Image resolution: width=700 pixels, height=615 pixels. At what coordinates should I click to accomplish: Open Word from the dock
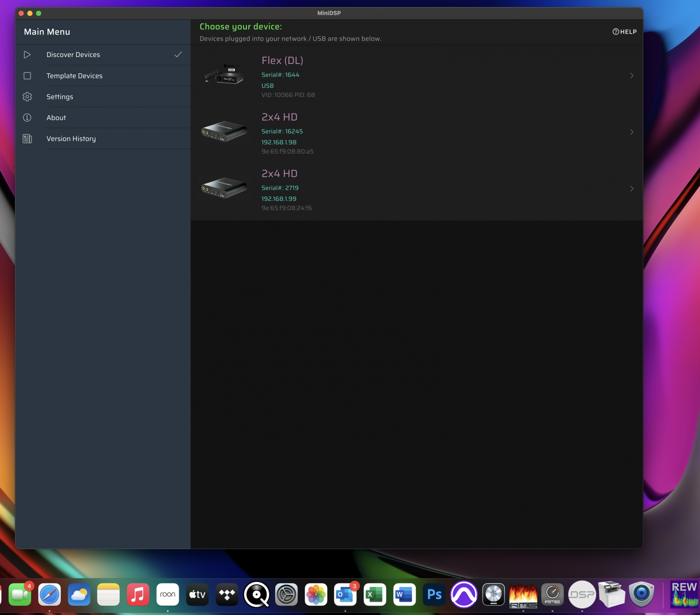(405, 594)
